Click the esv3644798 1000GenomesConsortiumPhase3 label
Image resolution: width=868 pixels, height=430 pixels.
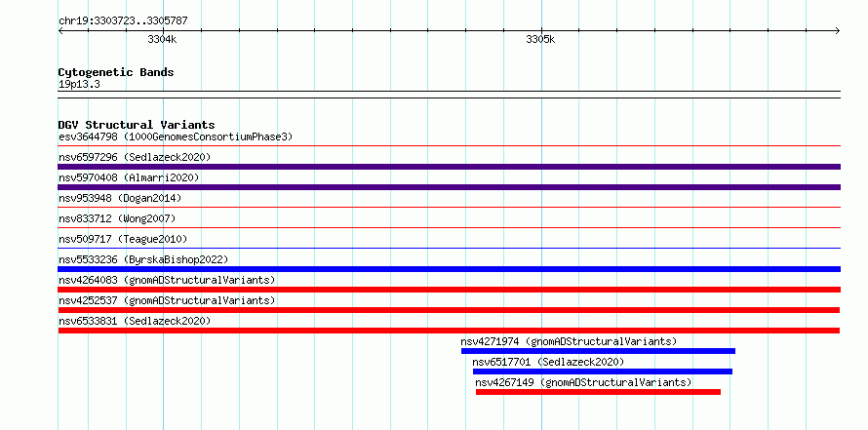(x=176, y=137)
